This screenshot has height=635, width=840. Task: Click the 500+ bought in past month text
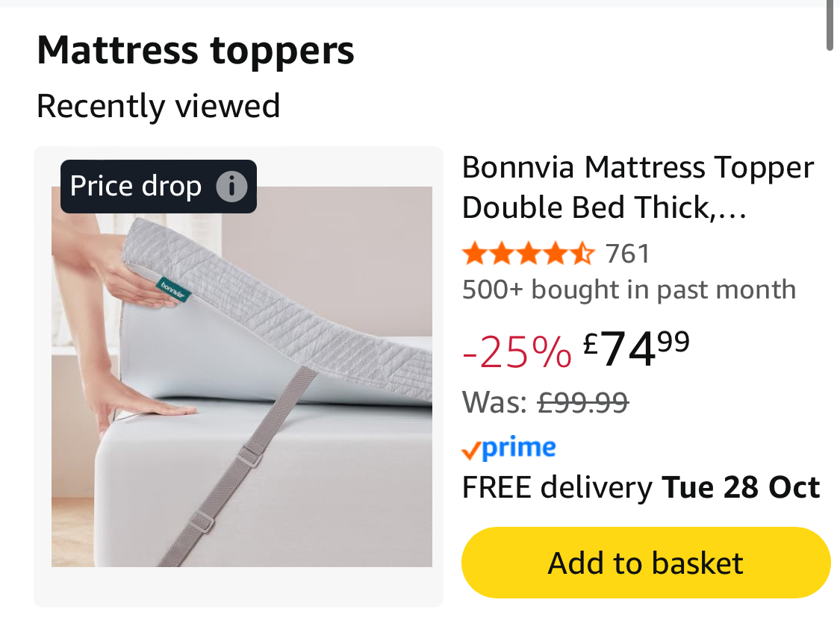tap(629, 290)
